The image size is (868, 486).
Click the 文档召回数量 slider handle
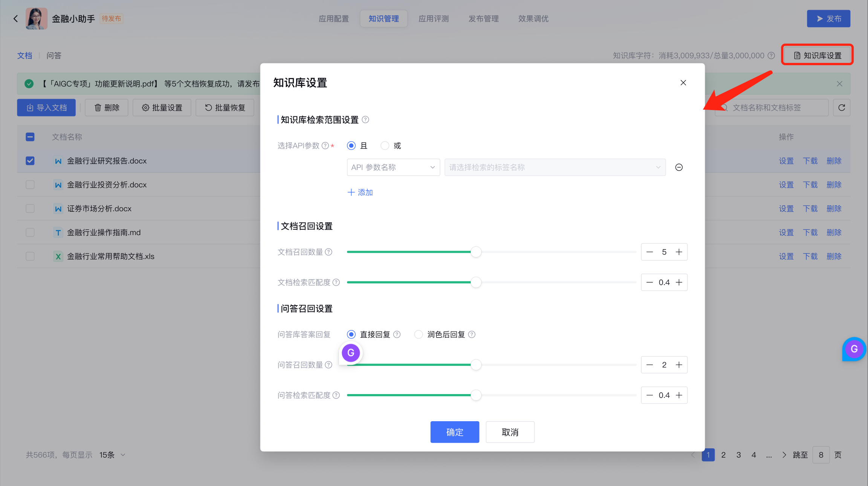tap(476, 252)
